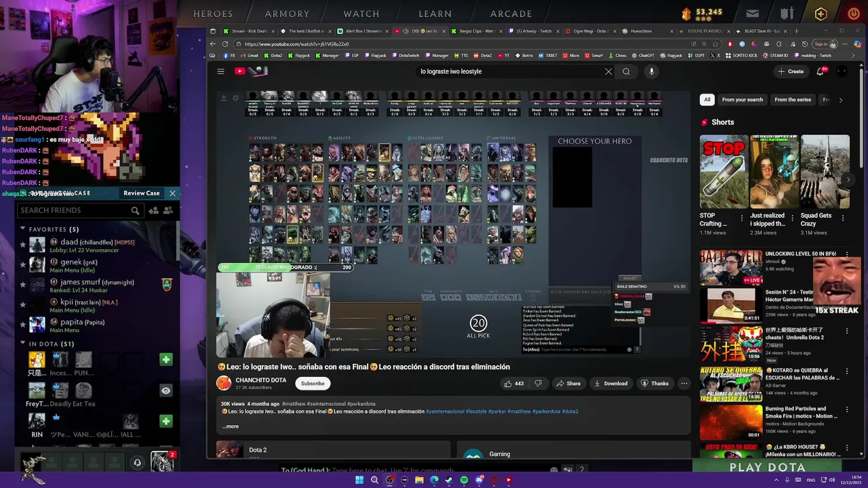The width and height of the screenshot is (868, 488).
Task: Run search with the magnifier button
Action: (626, 71)
